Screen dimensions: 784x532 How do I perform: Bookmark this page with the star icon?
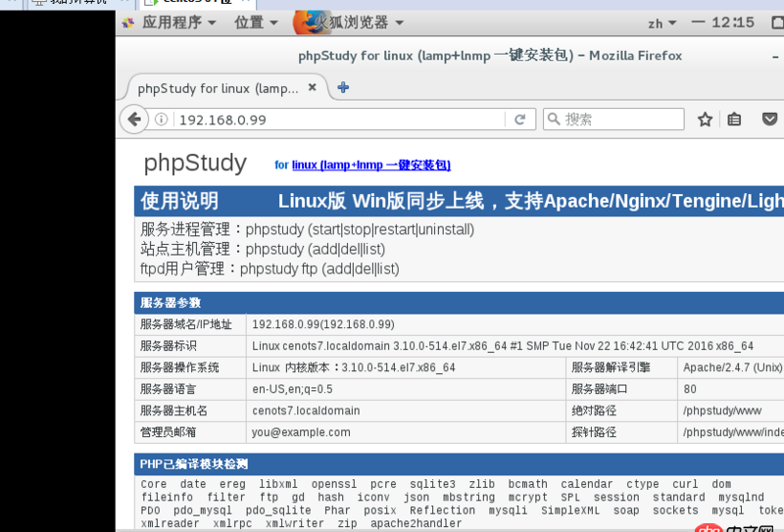click(705, 120)
